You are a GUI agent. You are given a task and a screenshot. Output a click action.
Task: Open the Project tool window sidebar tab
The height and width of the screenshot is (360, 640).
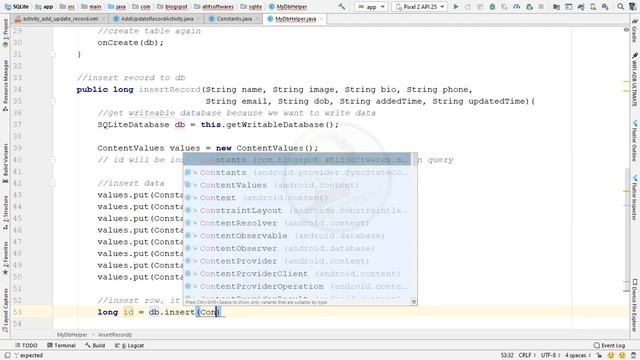pyautogui.click(x=5, y=33)
